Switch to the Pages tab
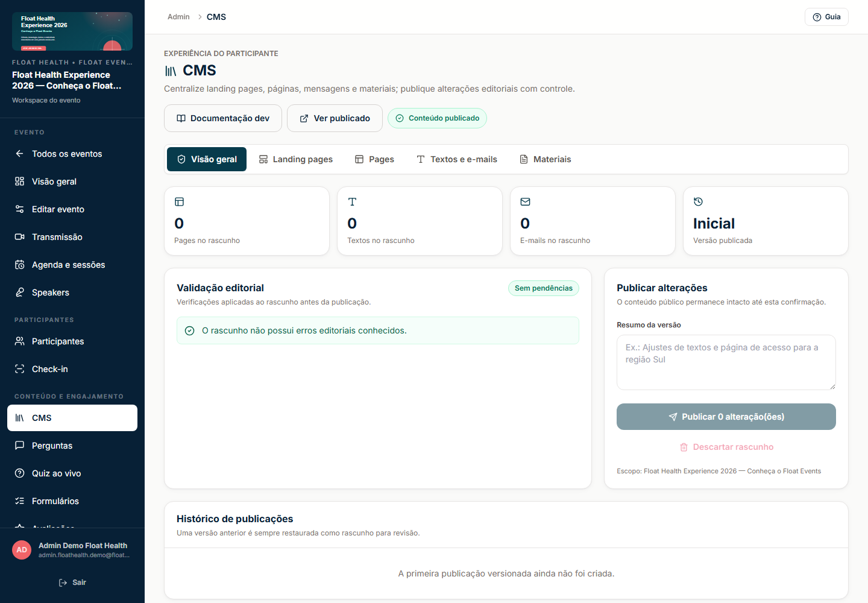 (x=374, y=159)
